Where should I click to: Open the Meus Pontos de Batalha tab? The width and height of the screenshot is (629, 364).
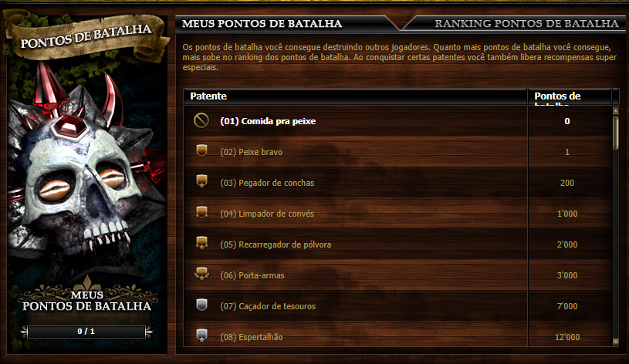tap(262, 24)
